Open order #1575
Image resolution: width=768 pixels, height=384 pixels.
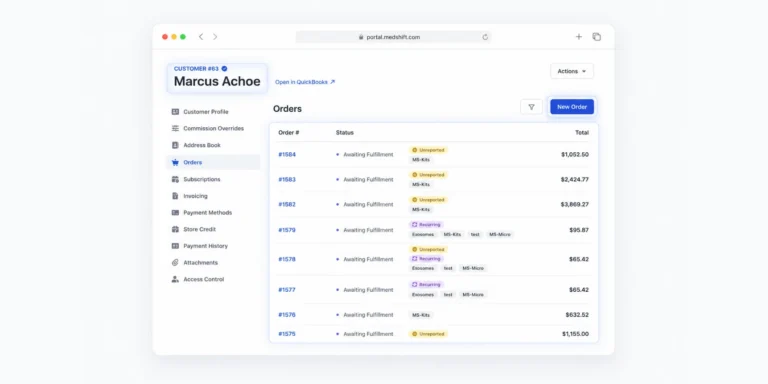(x=287, y=334)
